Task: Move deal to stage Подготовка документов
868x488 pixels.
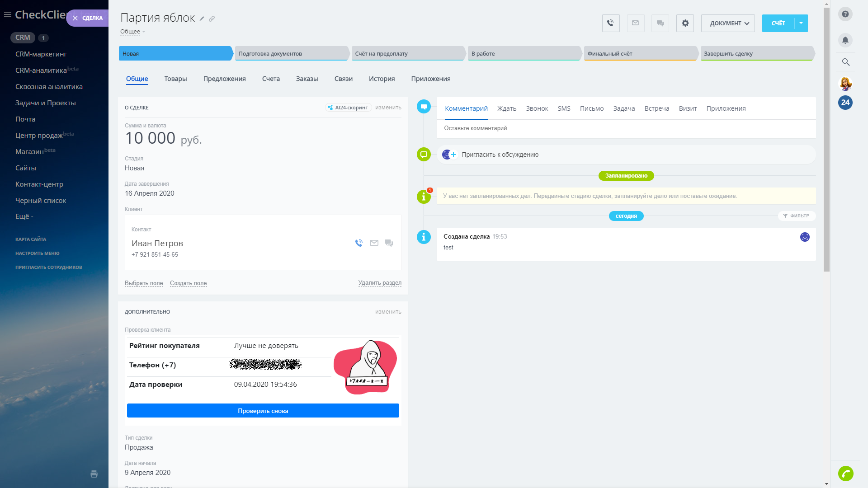Action: coord(289,53)
